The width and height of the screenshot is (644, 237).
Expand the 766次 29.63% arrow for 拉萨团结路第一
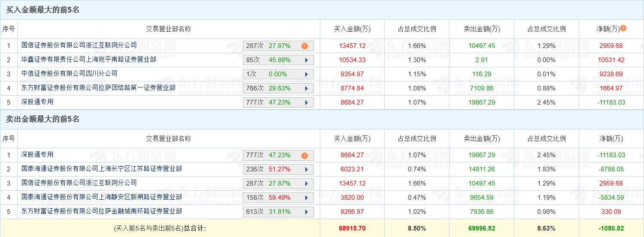pyautogui.click(x=307, y=88)
